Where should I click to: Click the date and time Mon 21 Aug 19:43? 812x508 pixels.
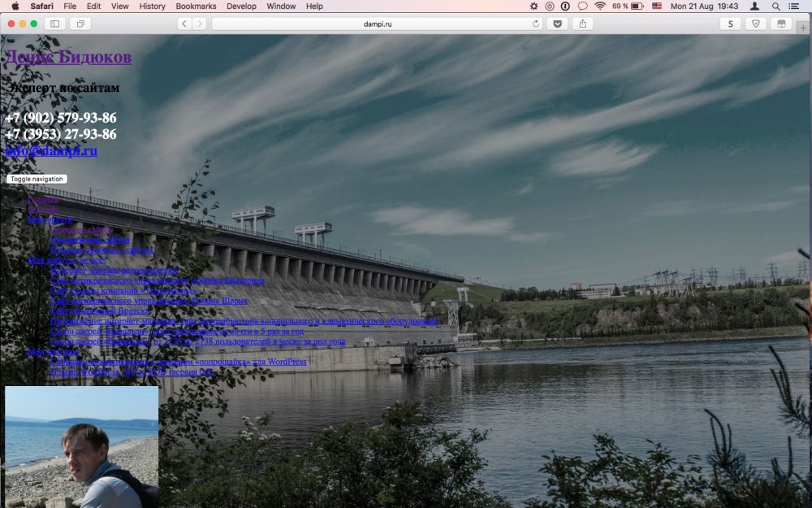(x=704, y=7)
